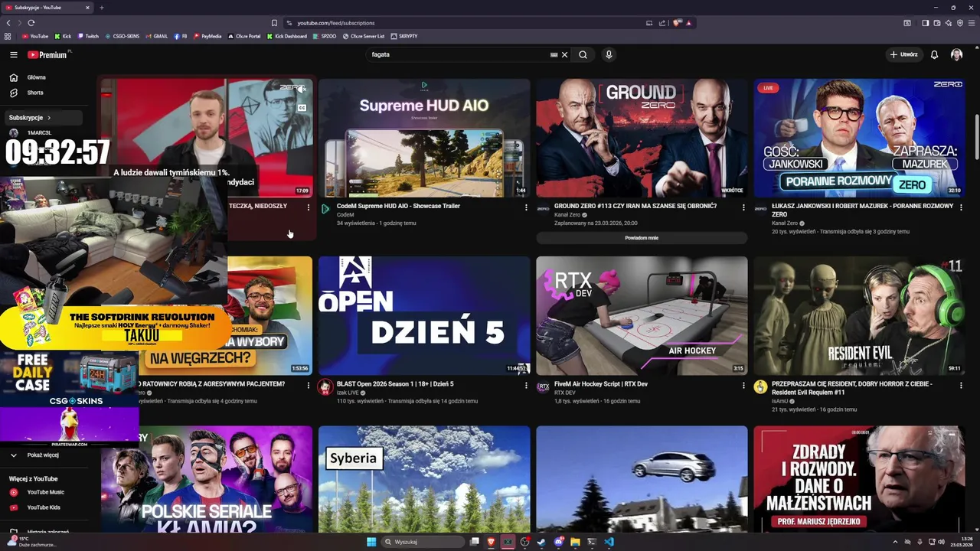
Task: Click izak LIVE channel avatar
Action: pos(325,387)
